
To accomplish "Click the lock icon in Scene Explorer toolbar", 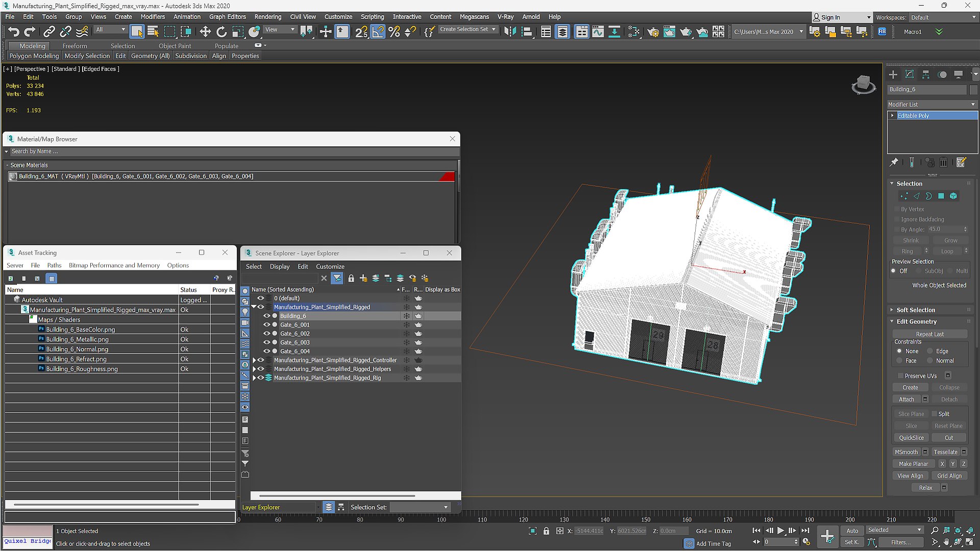I will (351, 278).
